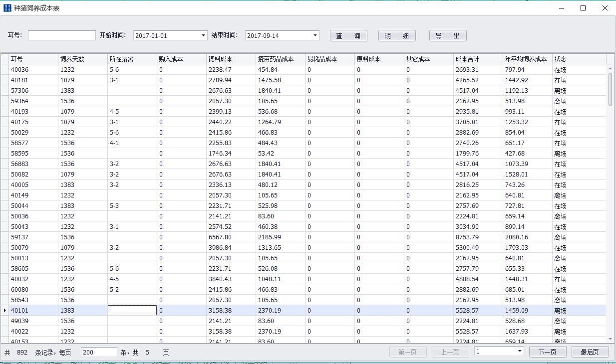616x364 pixels.
Task: Export data with the 导出 button
Action: click(448, 36)
